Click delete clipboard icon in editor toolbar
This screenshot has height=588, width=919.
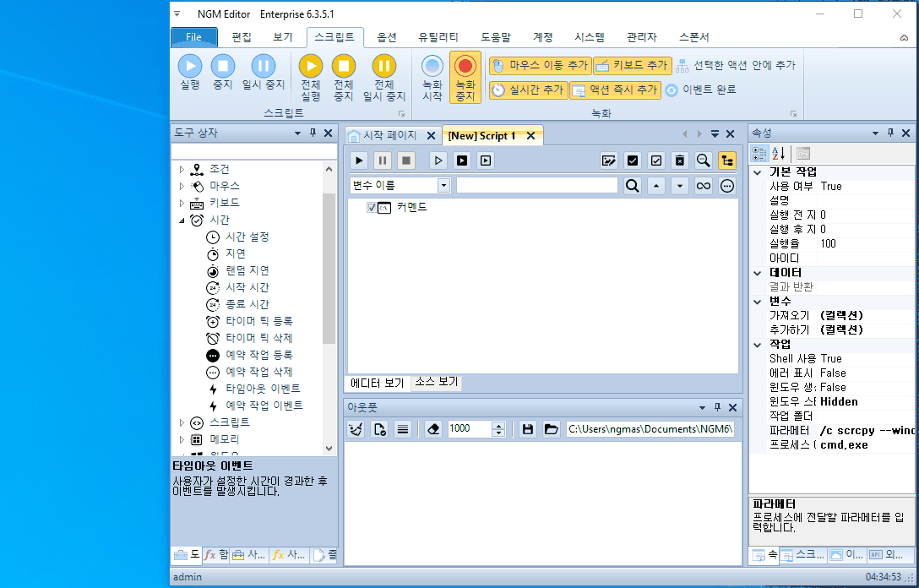tap(680, 160)
